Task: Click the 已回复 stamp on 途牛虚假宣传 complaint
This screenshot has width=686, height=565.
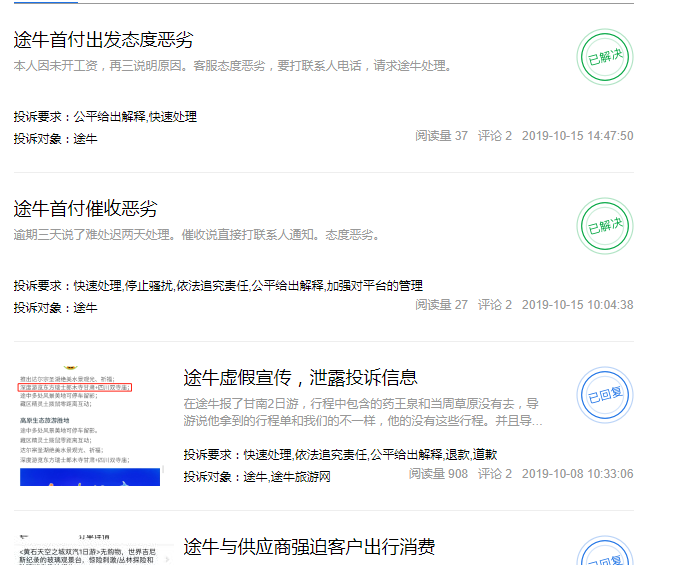Action: pos(605,394)
